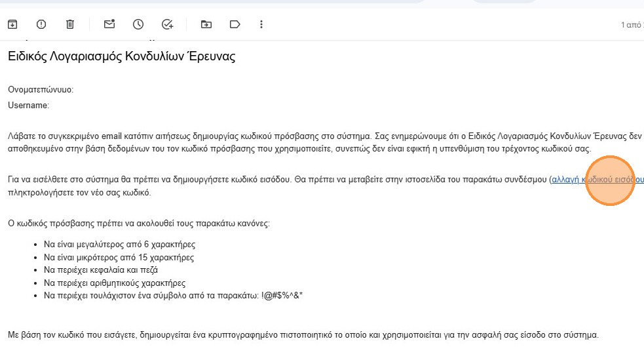Click paragraph starting 'Λάβατε το συγκεκριμένο email'
This screenshot has width=644, height=360.
click(x=324, y=142)
